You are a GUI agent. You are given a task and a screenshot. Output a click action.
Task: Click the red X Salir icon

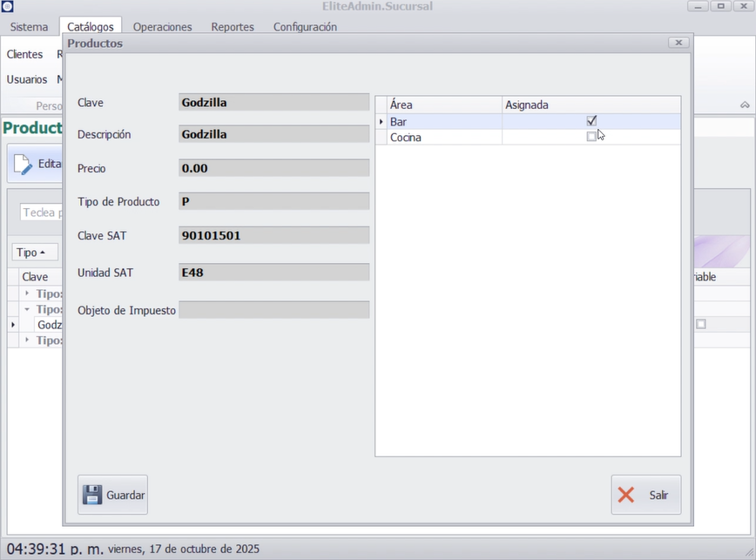[x=626, y=495]
